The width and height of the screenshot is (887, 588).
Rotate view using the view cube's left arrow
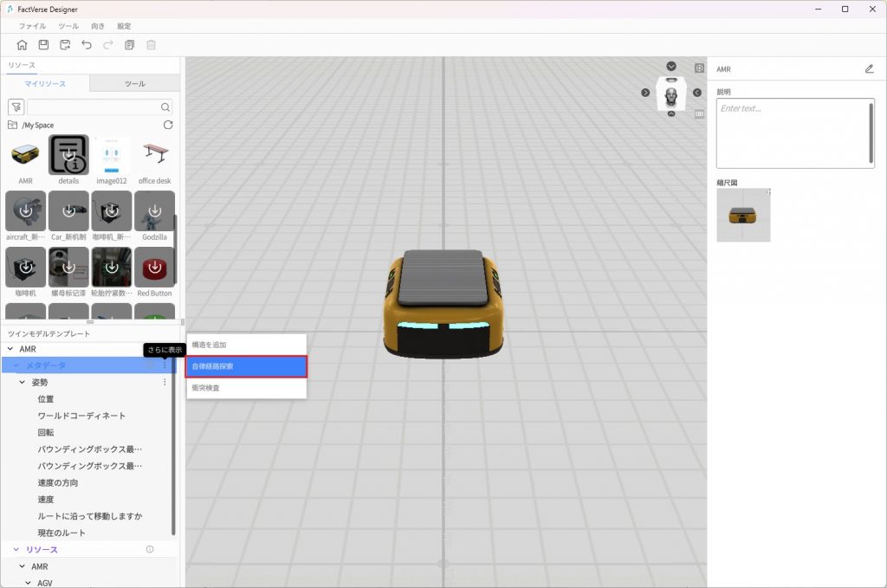[x=645, y=93]
